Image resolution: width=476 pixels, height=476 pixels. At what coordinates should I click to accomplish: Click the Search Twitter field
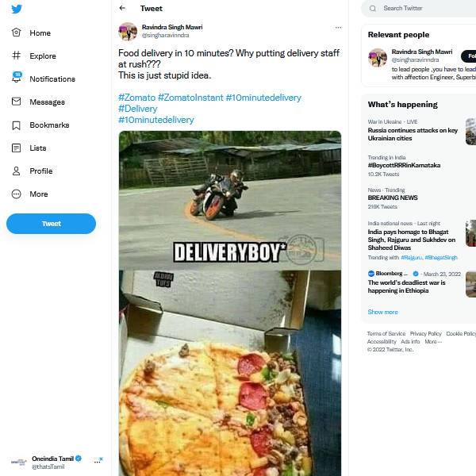420,8
